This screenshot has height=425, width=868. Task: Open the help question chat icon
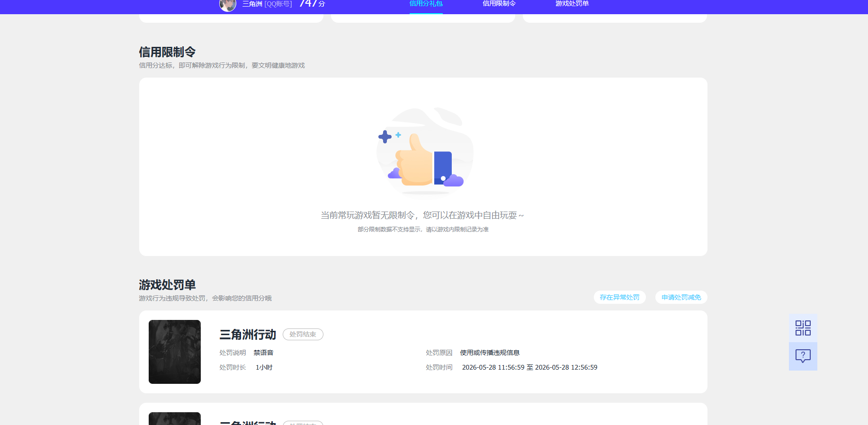pyautogui.click(x=803, y=356)
